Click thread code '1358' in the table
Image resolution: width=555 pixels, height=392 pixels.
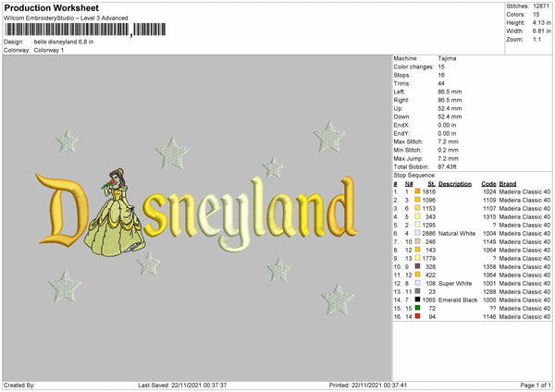coord(489,266)
